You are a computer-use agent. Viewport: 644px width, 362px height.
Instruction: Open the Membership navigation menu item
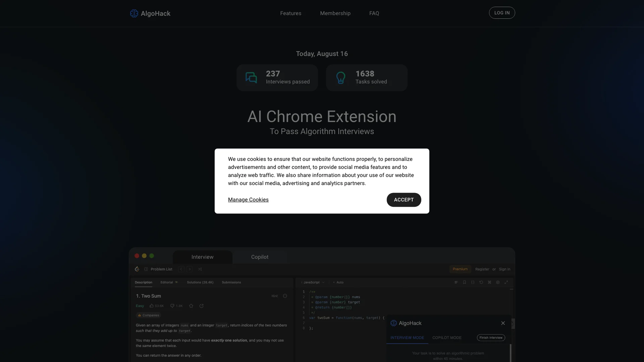[x=335, y=13]
